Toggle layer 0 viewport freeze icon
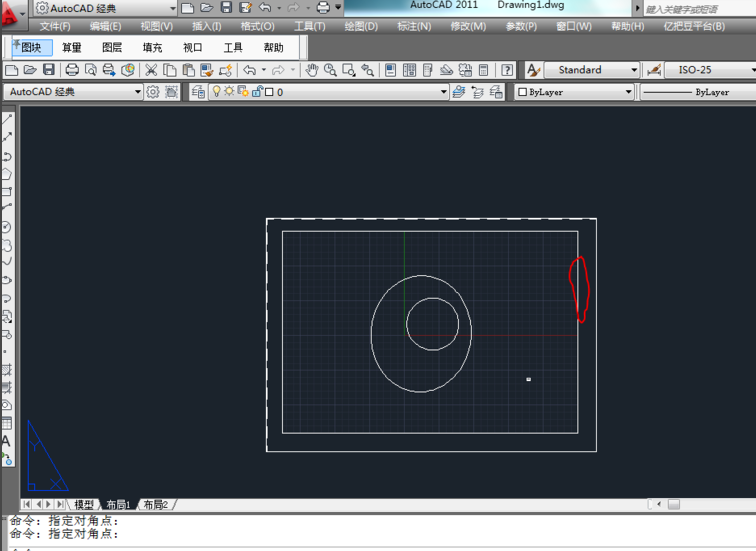The width and height of the screenshot is (756, 551). click(243, 91)
